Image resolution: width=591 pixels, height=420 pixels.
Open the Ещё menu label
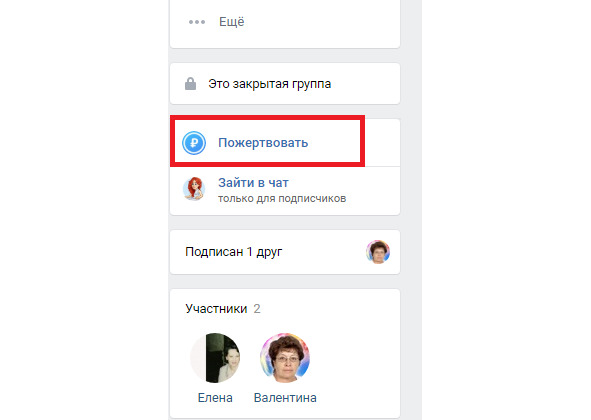pyautogui.click(x=231, y=21)
